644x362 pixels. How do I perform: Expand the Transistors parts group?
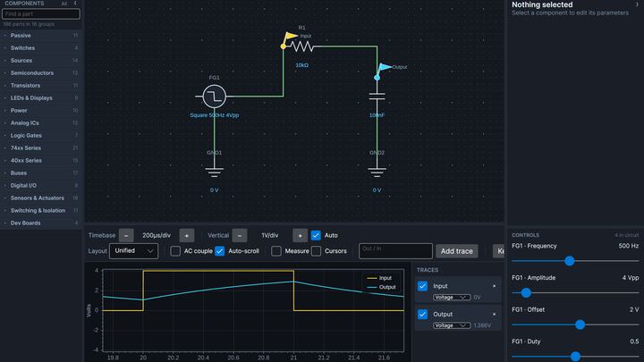41,86
